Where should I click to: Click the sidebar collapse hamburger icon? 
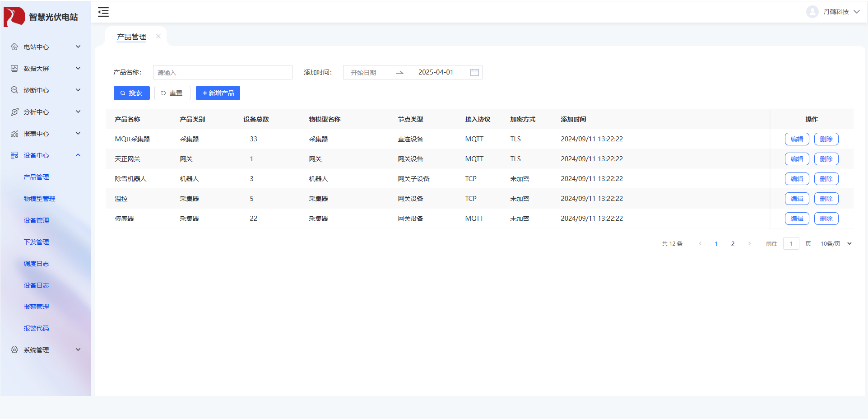103,12
